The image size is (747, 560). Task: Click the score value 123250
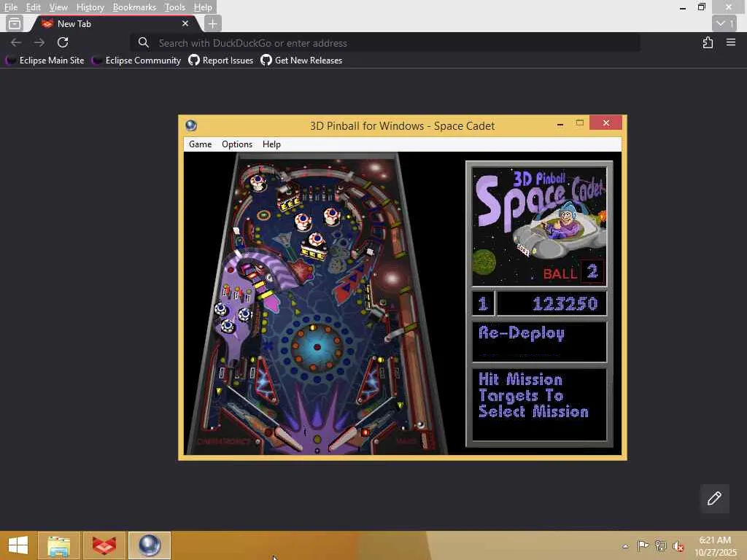565,304
